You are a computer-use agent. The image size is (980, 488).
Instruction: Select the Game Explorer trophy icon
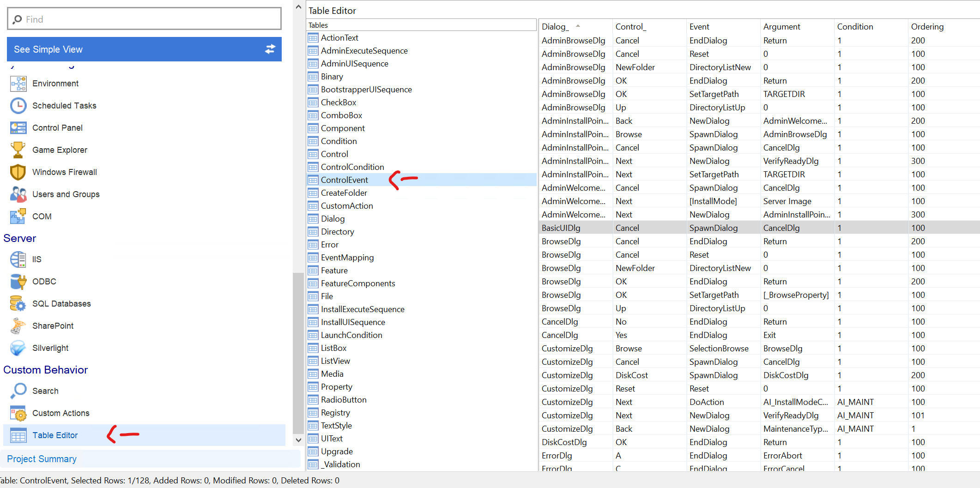pos(18,150)
